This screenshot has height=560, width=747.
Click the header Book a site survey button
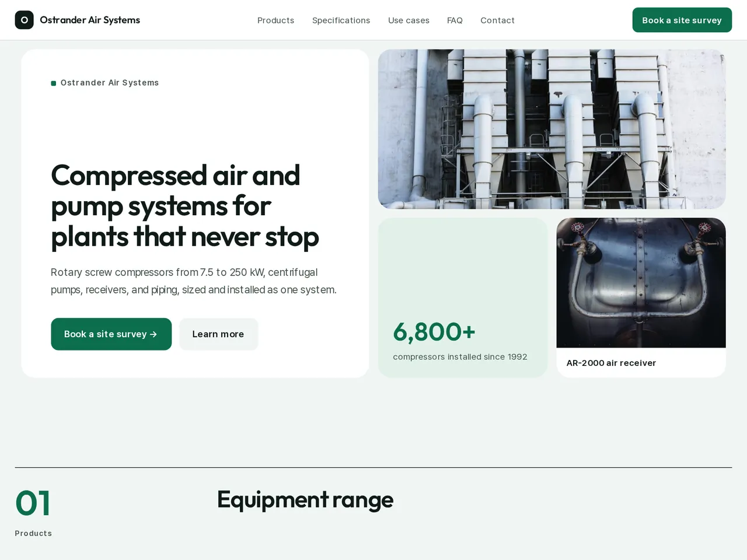click(682, 20)
